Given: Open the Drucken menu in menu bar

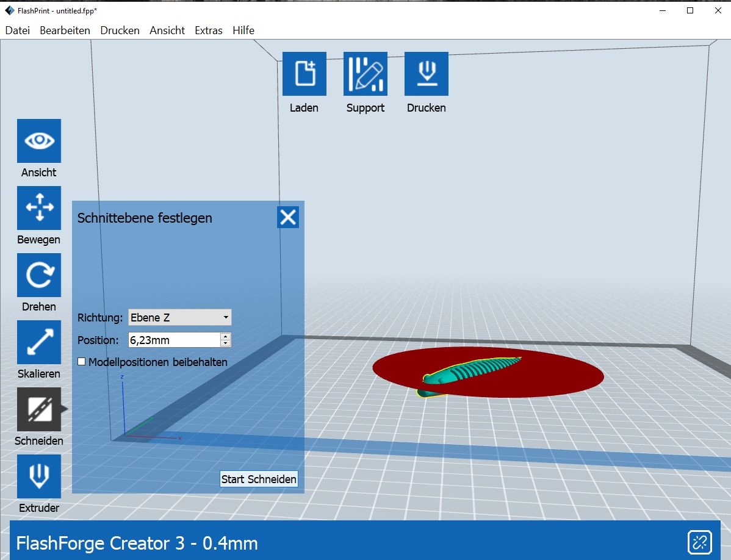Looking at the screenshot, I should coord(120,31).
